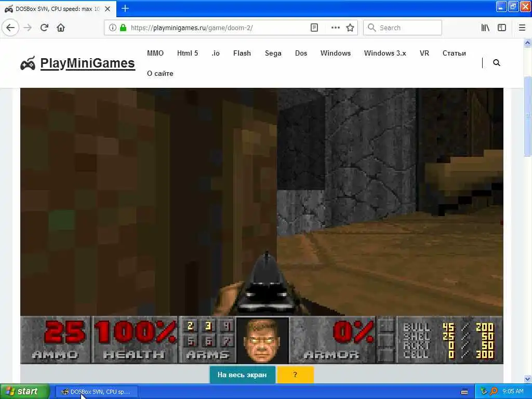Open site search magnifier icon
The width and height of the screenshot is (532, 399).
pos(496,63)
